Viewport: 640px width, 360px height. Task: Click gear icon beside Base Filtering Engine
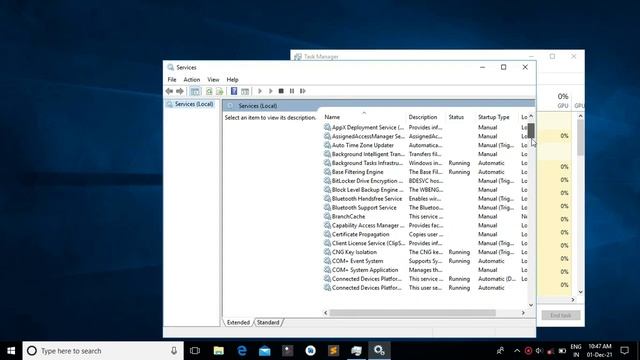[x=327, y=172]
